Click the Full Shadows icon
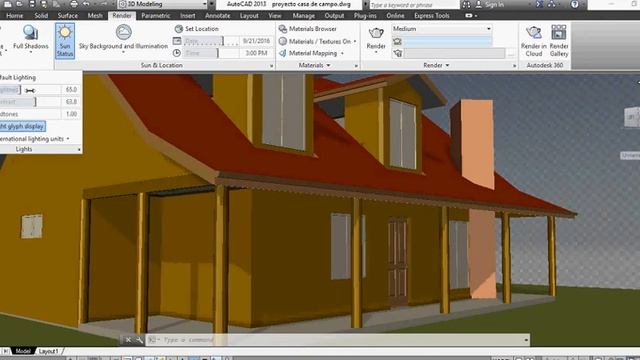The width and height of the screenshot is (640, 360). pos(31,33)
